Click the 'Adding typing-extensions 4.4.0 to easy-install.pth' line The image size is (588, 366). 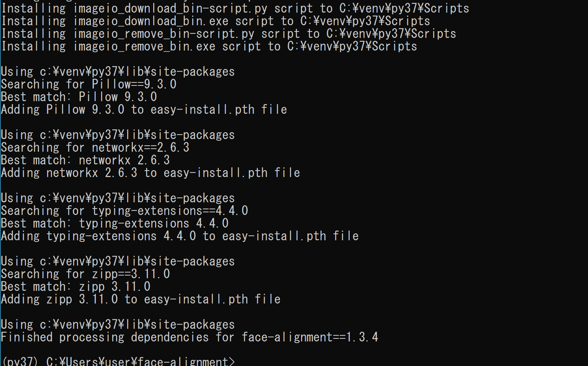[x=180, y=236]
